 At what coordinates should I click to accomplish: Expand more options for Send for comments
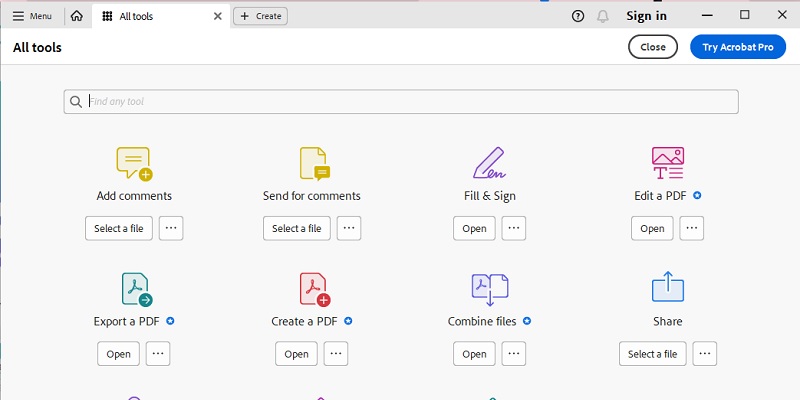pyautogui.click(x=349, y=229)
